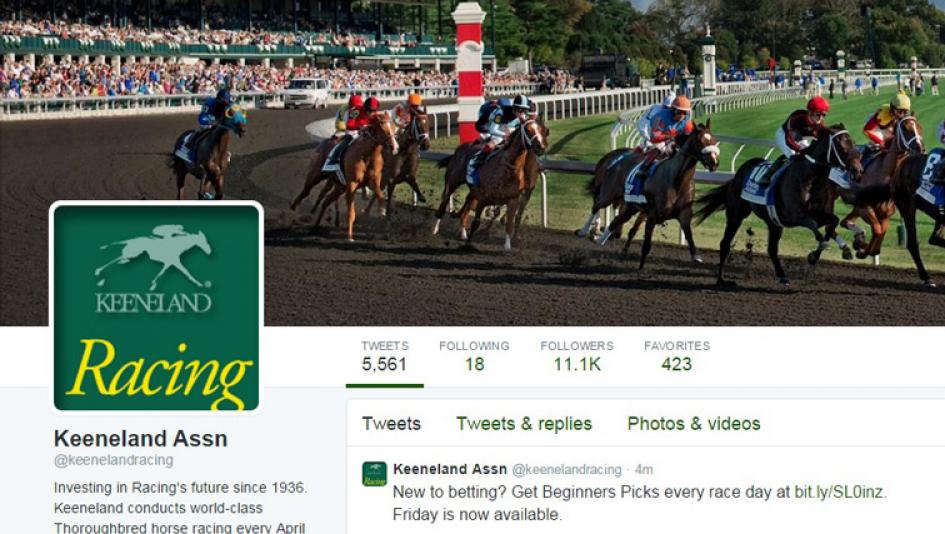Click the @keenelandracing handle under the profile name

(113, 460)
